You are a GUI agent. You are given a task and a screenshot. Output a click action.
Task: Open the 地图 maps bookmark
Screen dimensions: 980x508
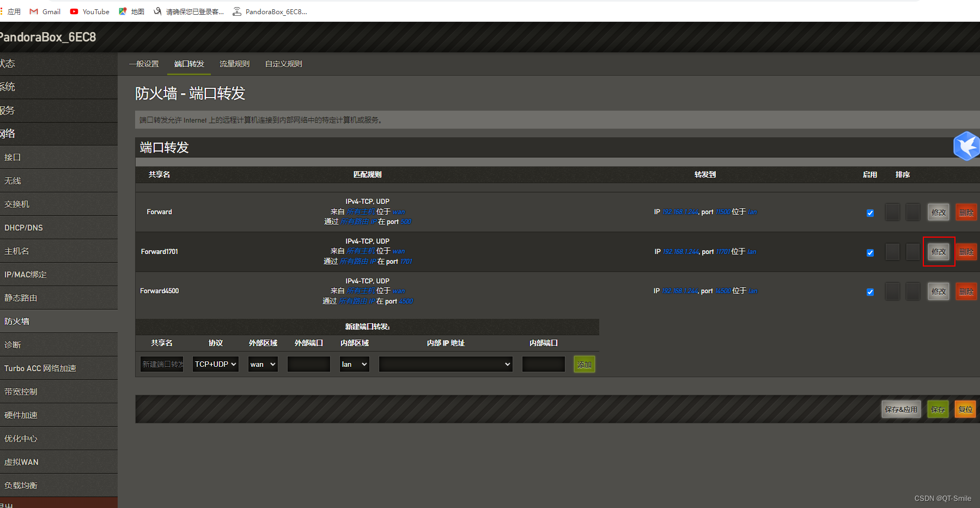point(132,11)
